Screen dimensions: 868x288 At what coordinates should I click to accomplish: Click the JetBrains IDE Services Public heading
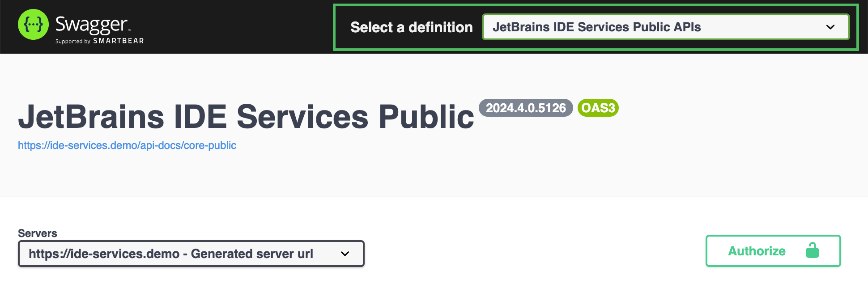click(246, 117)
